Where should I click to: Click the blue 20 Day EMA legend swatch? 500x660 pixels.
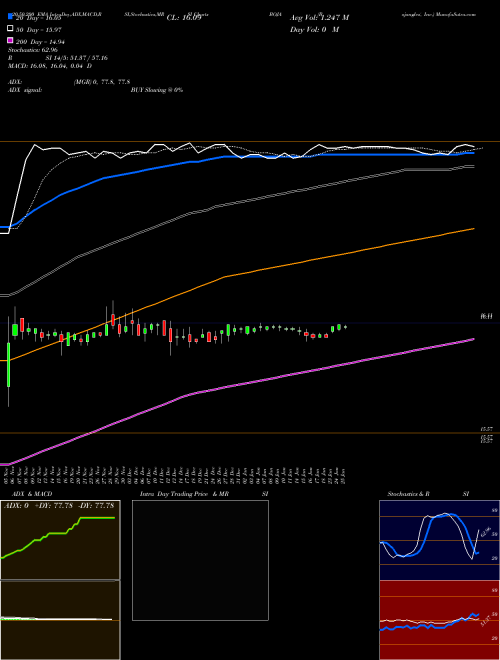pos(10,17)
